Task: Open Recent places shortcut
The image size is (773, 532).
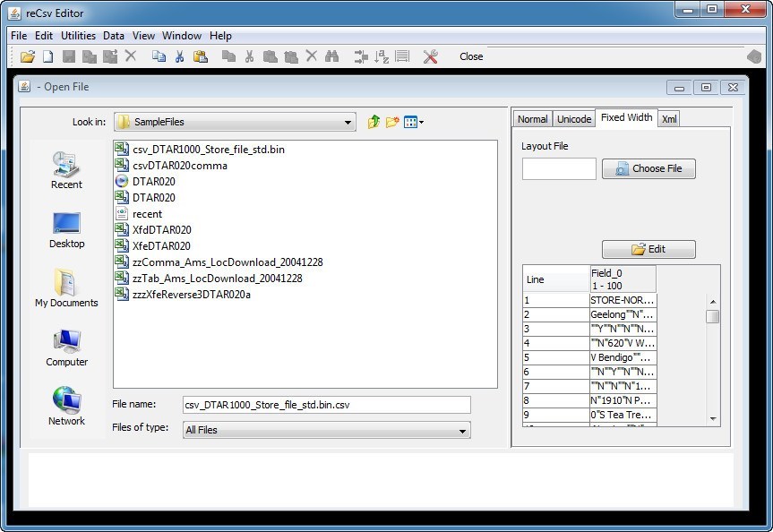Action: coord(66,170)
